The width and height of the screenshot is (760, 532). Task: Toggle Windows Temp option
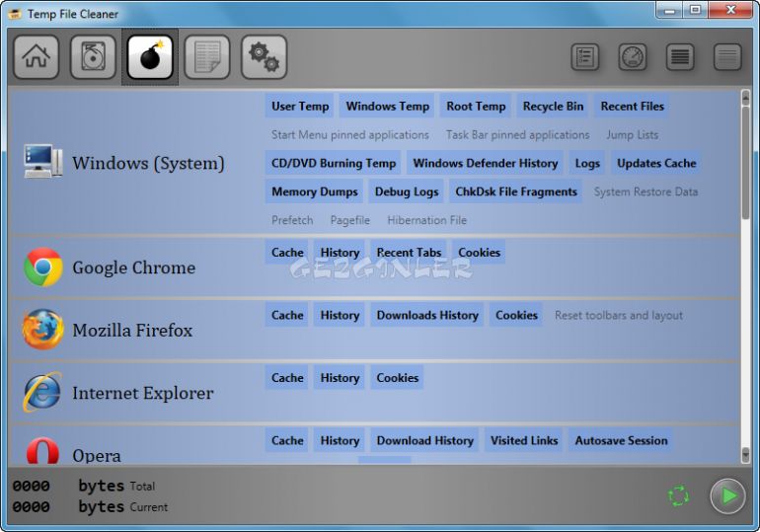388,107
